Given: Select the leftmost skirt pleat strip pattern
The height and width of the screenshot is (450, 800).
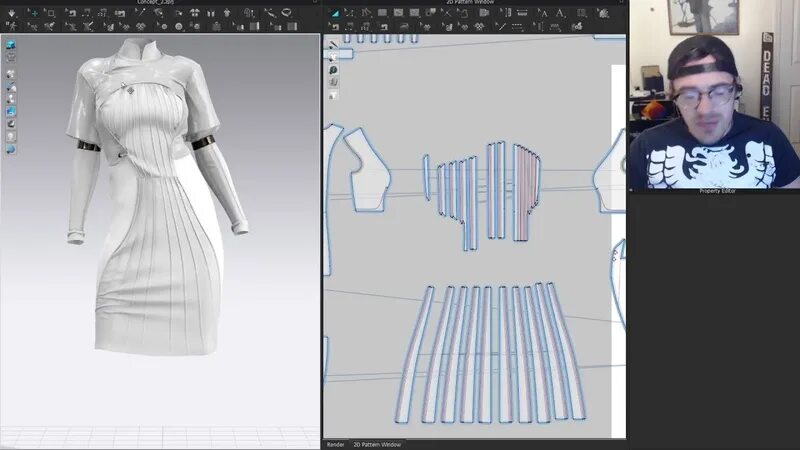Looking at the screenshot, I should [x=413, y=357].
